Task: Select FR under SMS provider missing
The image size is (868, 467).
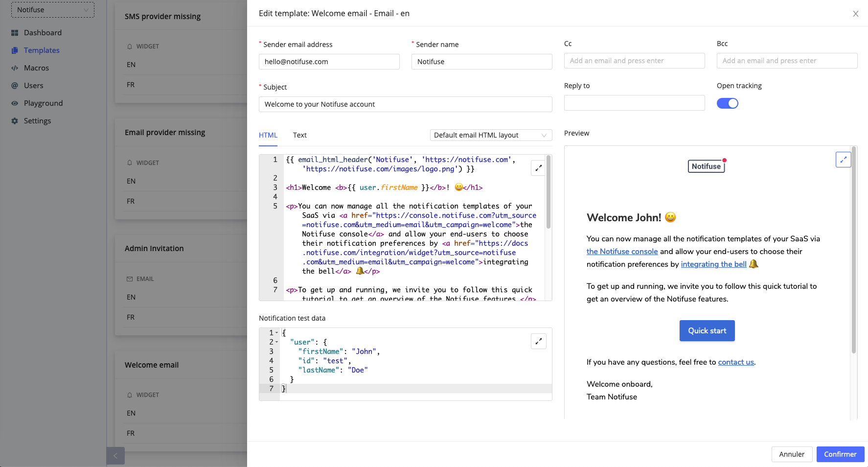Action: (131, 85)
